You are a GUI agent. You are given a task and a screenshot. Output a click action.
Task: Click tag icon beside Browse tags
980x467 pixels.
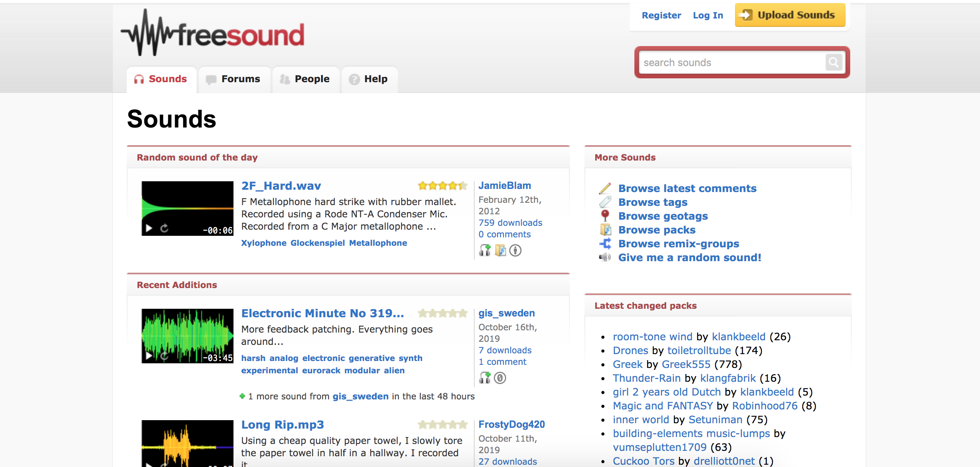(x=605, y=202)
